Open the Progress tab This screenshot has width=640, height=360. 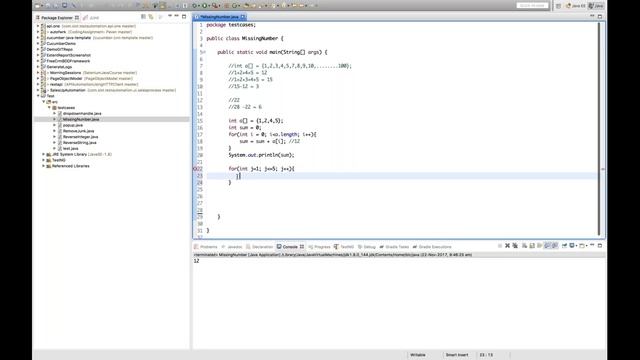[319, 247]
